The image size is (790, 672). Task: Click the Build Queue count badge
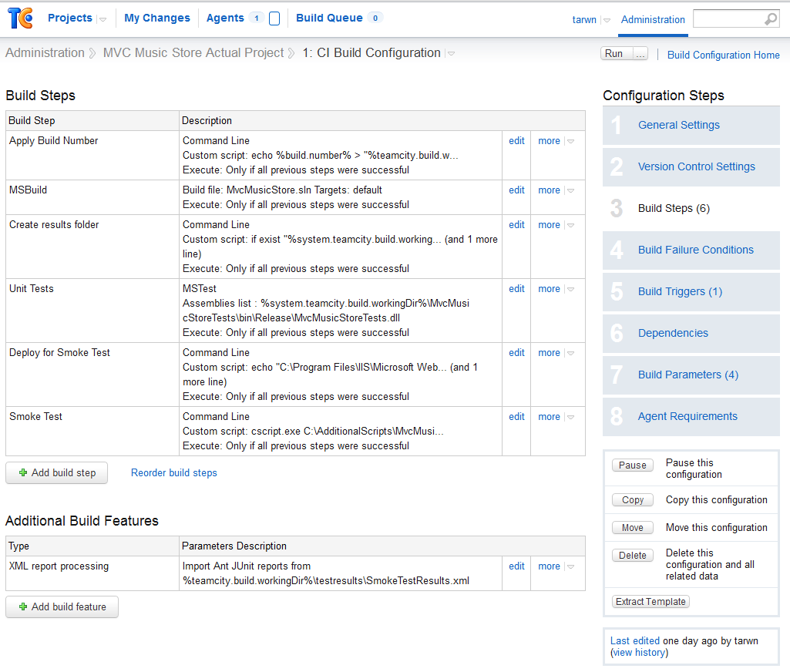(375, 18)
